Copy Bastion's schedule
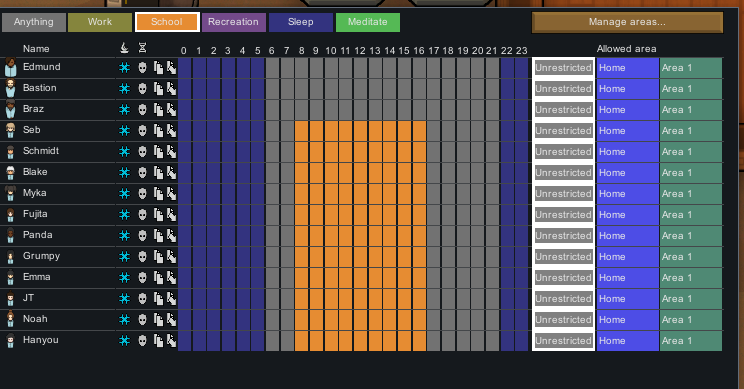The height and width of the screenshot is (389, 744). click(158, 88)
